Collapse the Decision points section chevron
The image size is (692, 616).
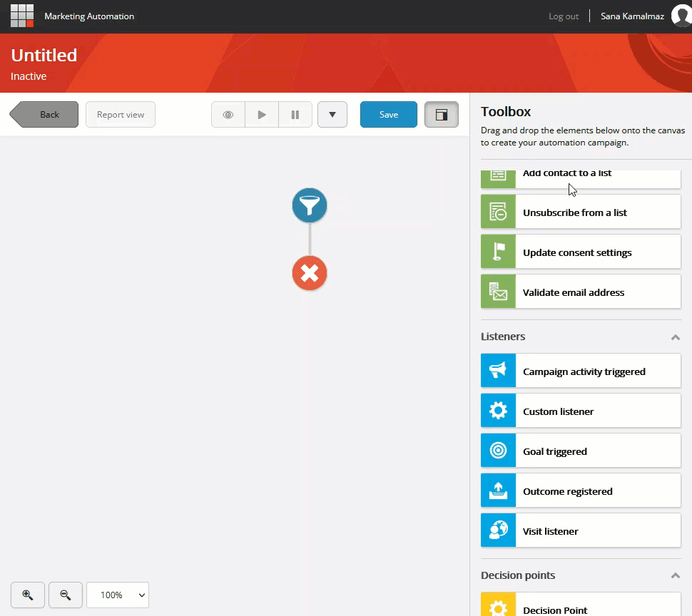pos(675,575)
